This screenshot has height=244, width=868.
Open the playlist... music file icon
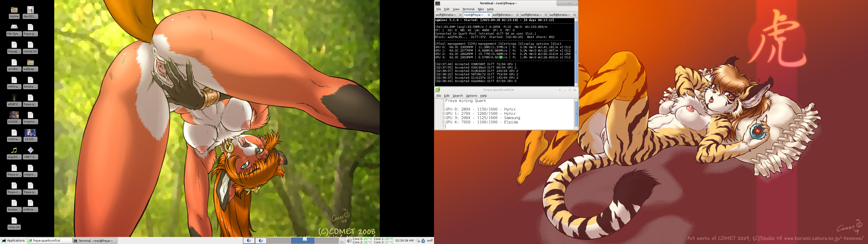click(14, 153)
